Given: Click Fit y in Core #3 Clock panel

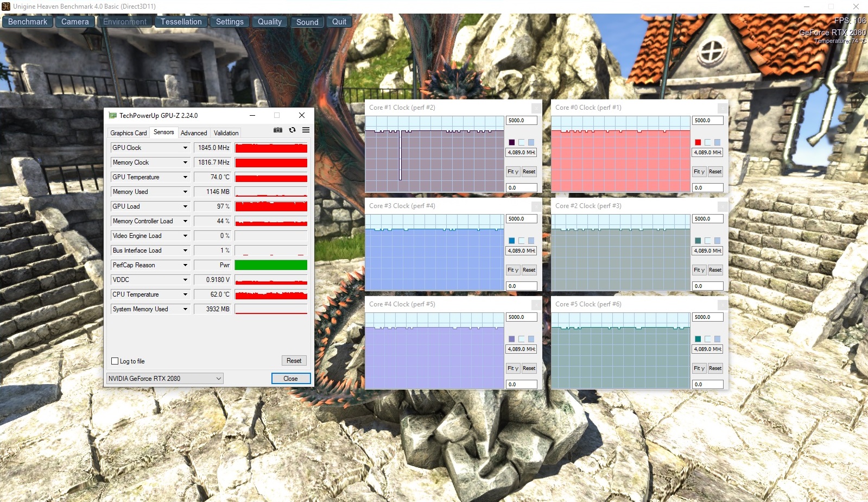Looking at the screenshot, I should [x=513, y=270].
